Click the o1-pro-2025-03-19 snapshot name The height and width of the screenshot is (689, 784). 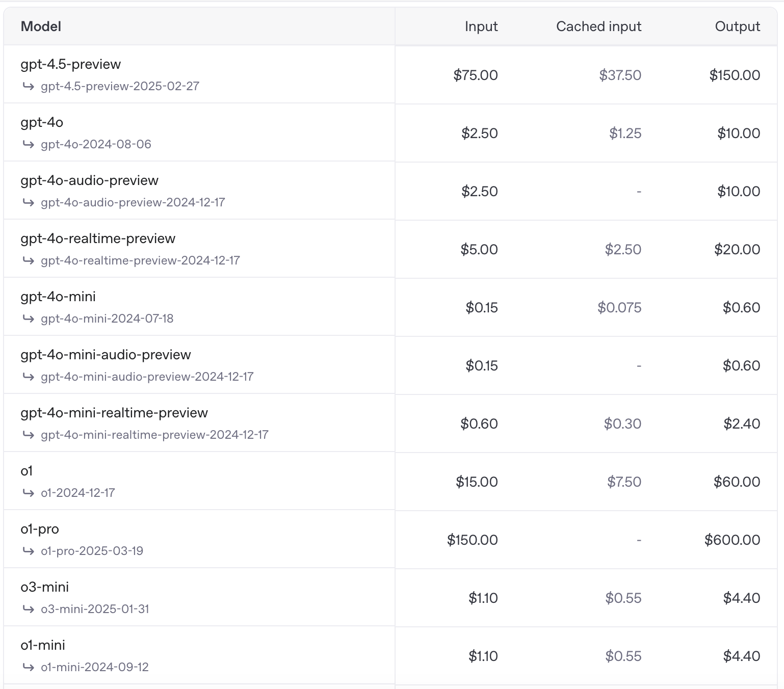tap(92, 551)
